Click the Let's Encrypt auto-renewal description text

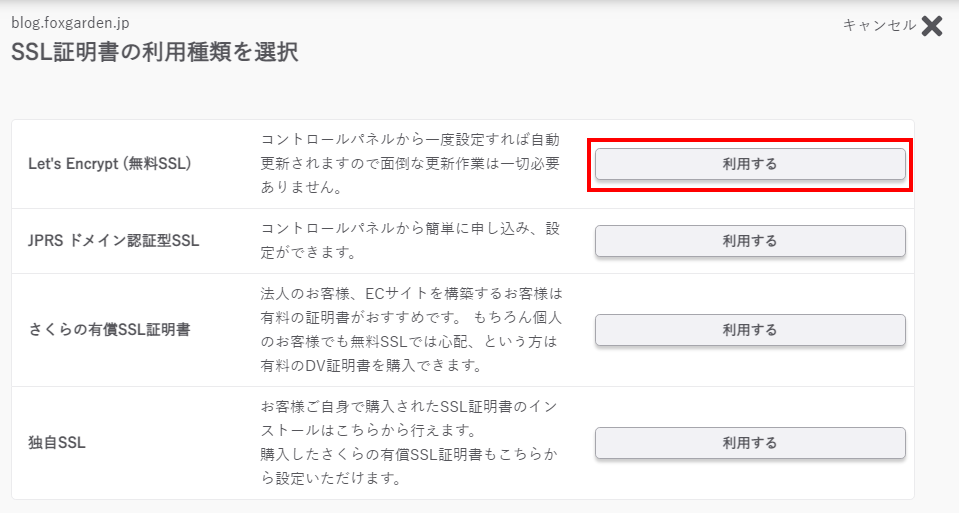point(410,164)
